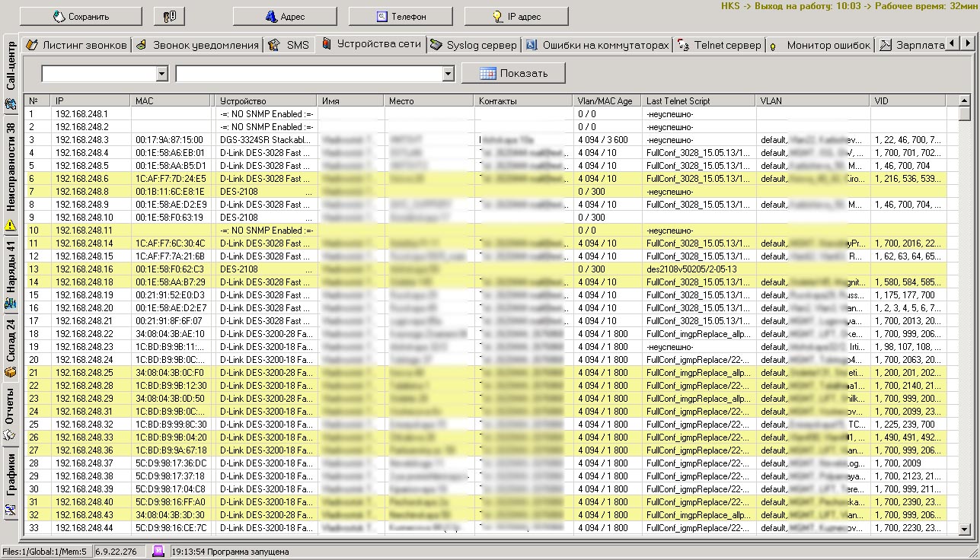This screenshot has width=980, height=560.
Task: Sort by the IP column header
Action: pyautogui.click(x=91, y=100)
